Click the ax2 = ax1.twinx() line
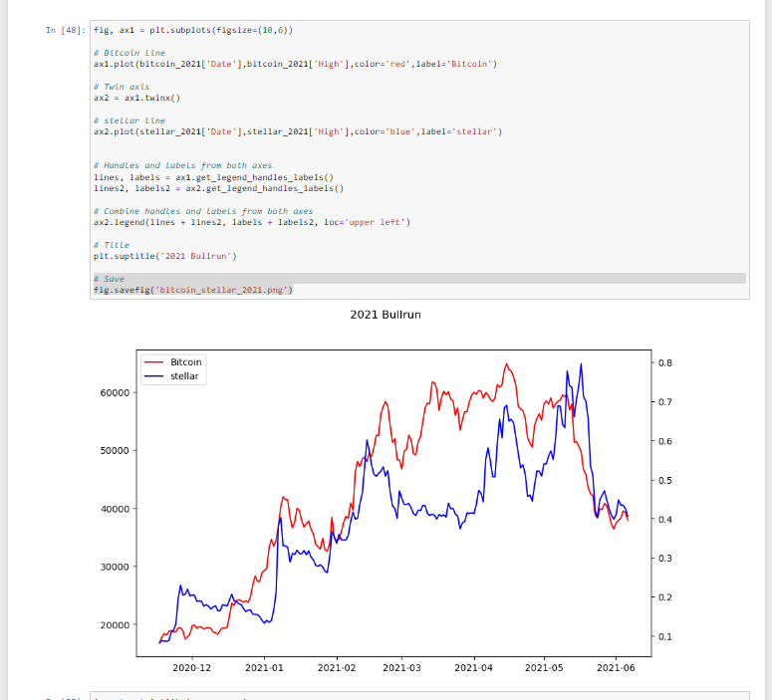This screenshot has height=700, width=772. click(136, 98)
